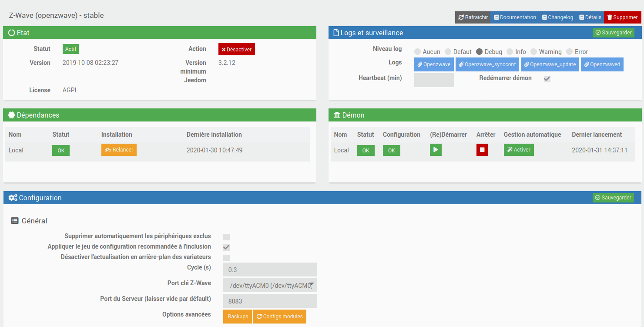Click the green Actif status badge
The width and height of the screenshot is (644, 327).
[70, 49]
